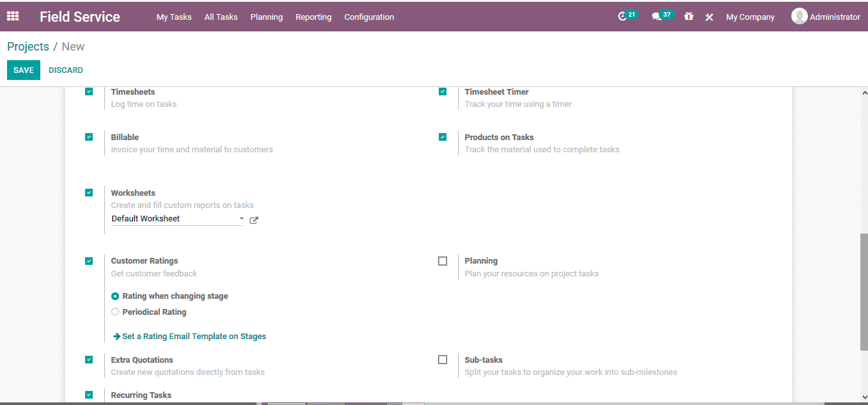Click the vertical scrollbar thumb
868x405 pixels.
[864, 291]
